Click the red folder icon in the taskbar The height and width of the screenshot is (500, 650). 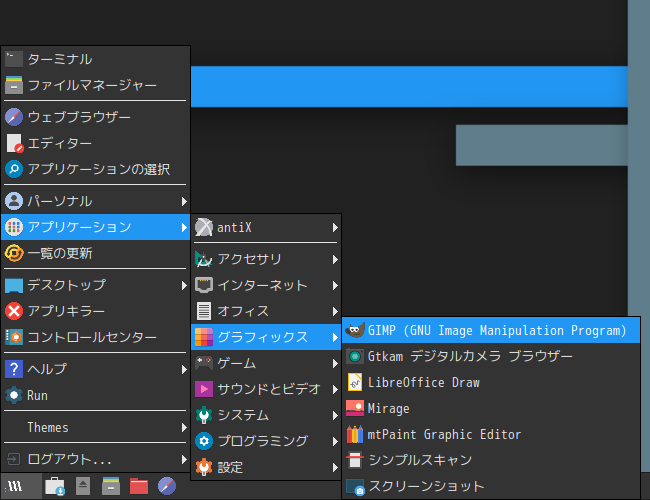(x=139, y=486)
